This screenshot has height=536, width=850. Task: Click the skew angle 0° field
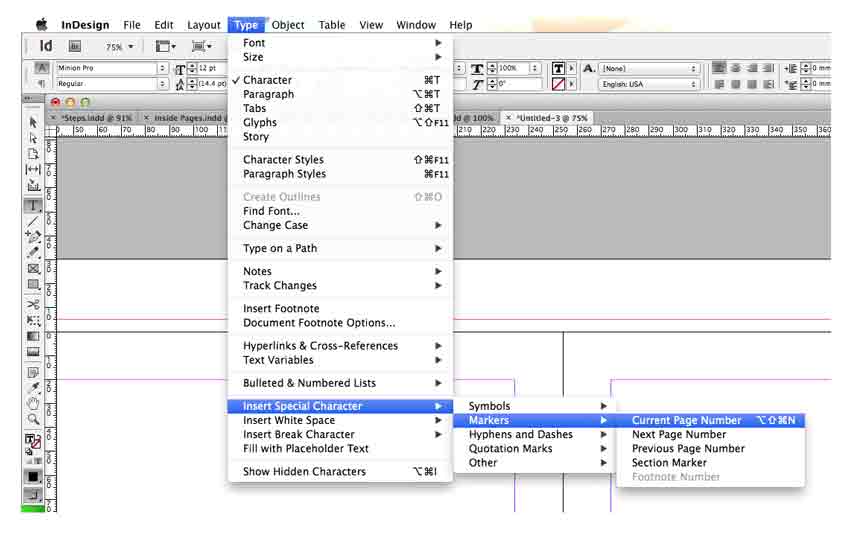pyautogui.click(x=519, y=84)
